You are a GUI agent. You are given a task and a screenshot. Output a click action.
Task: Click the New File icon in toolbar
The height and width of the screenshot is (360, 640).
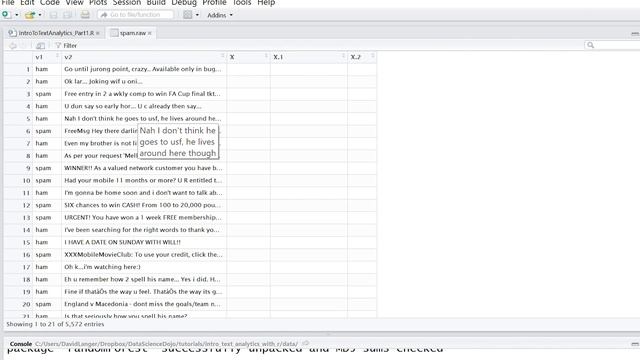(6, 15)
